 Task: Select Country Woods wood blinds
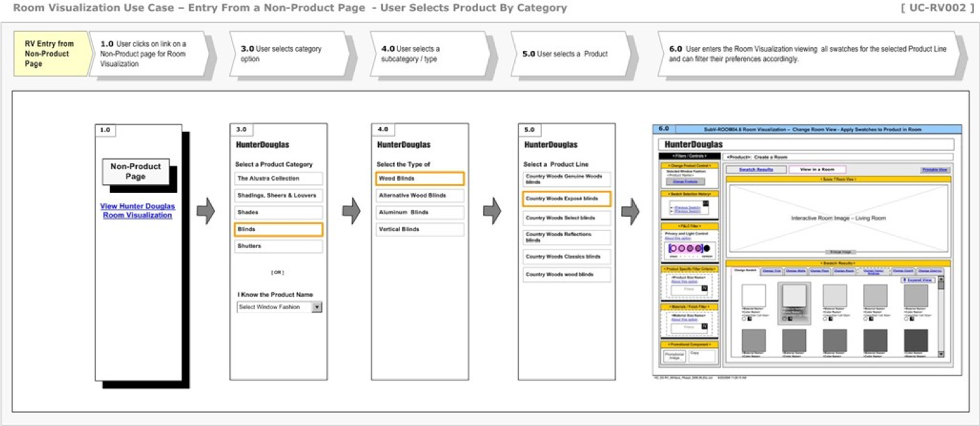(567, 274)
